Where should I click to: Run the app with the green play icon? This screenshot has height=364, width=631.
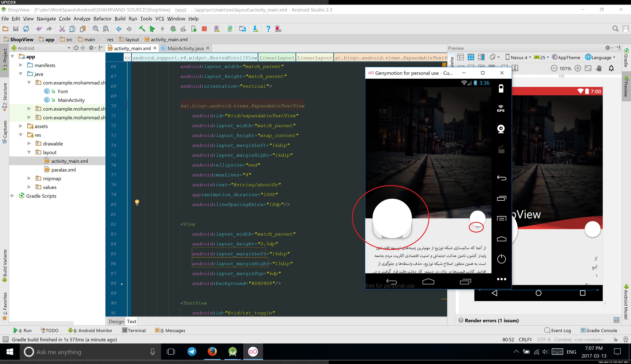coord(152,29)
